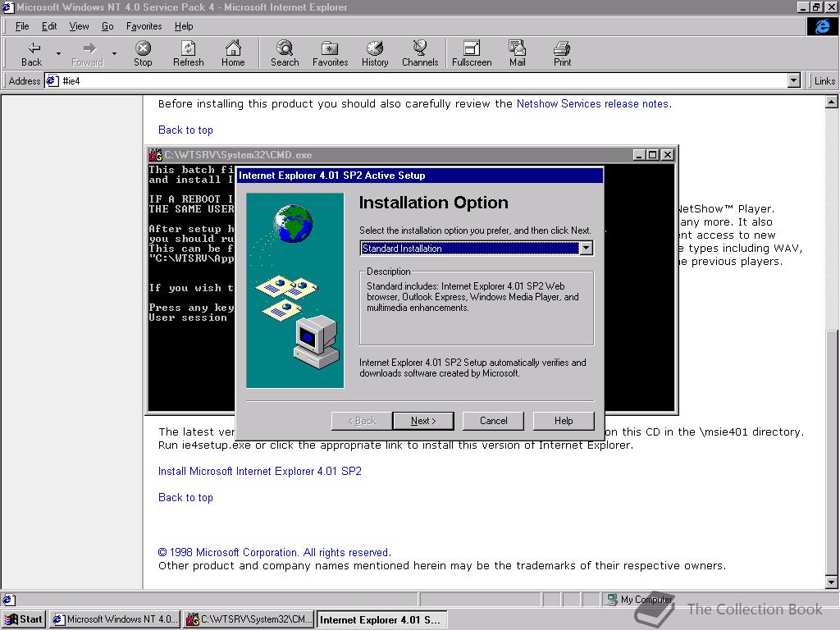Reload page with Refresh icon

[x=188, y=53]
